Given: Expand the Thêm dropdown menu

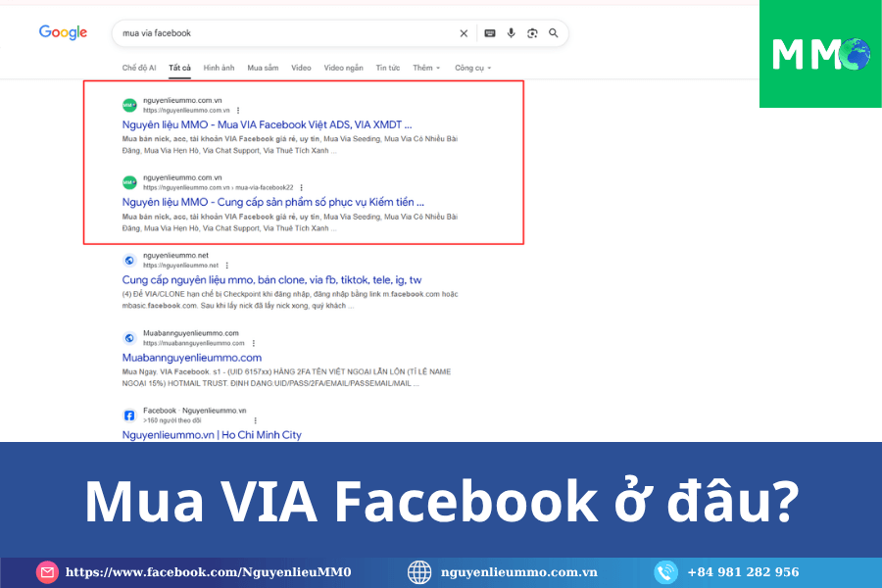Looking at the screenshot, I should 426,68.
